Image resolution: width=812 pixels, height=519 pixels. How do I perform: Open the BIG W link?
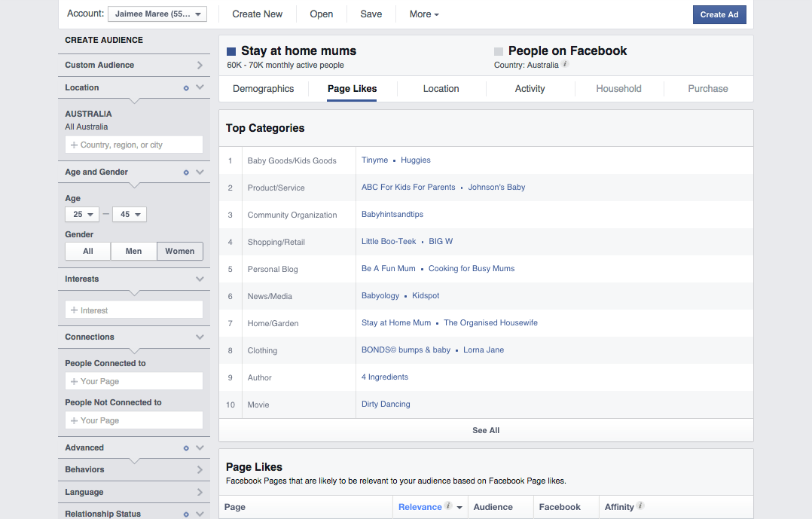click(x=441, y=241)
